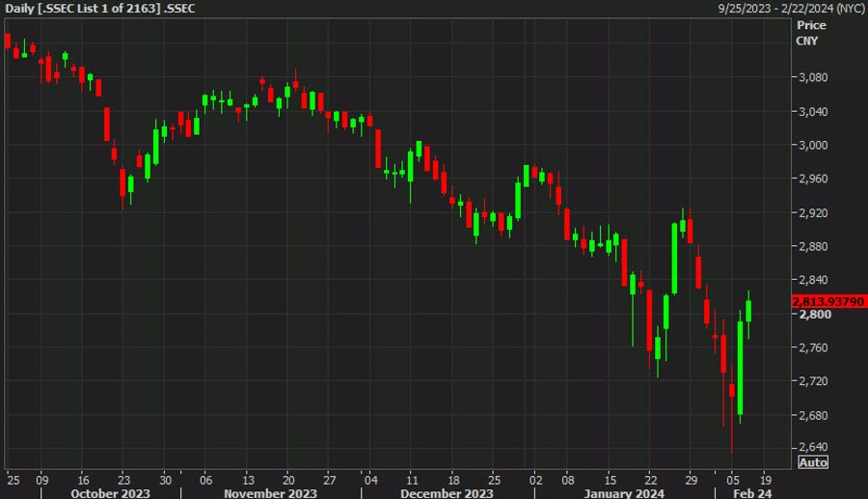868x499 pixels.
Task: Click the '15' date tick in January
Action: tap(610, 480)
